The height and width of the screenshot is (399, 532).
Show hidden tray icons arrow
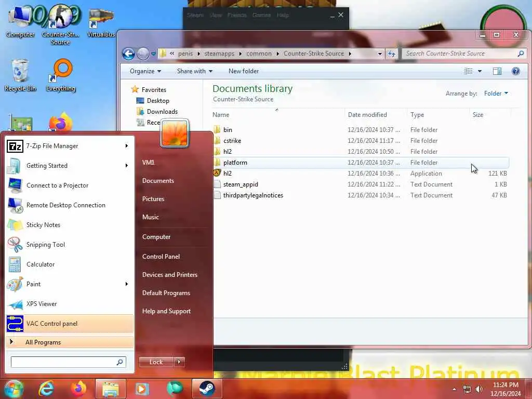[454, 389]
